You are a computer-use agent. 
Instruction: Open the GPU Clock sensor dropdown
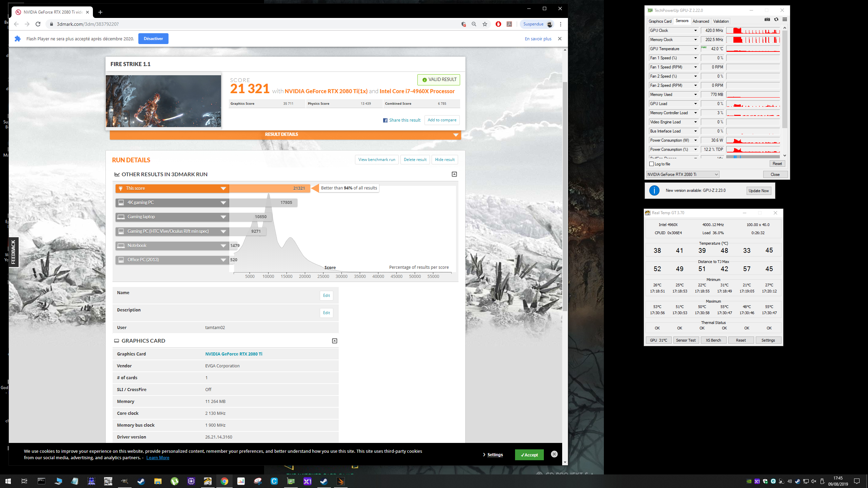coord(695,30)
